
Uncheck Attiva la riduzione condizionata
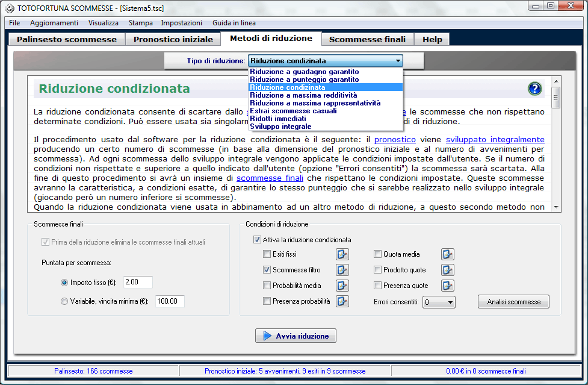coord(258,240)
